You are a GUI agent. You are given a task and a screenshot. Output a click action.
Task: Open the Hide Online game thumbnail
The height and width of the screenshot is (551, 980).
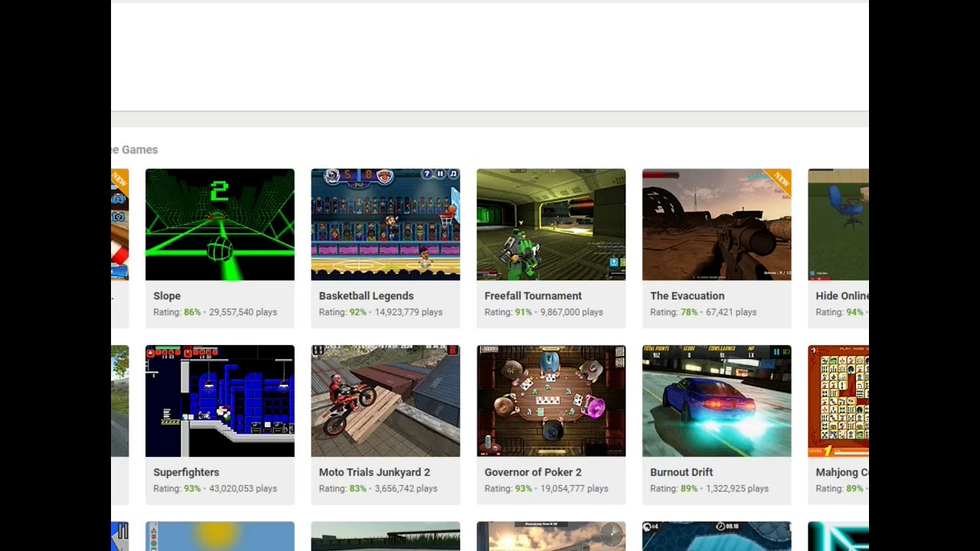(x=838, y=224)
